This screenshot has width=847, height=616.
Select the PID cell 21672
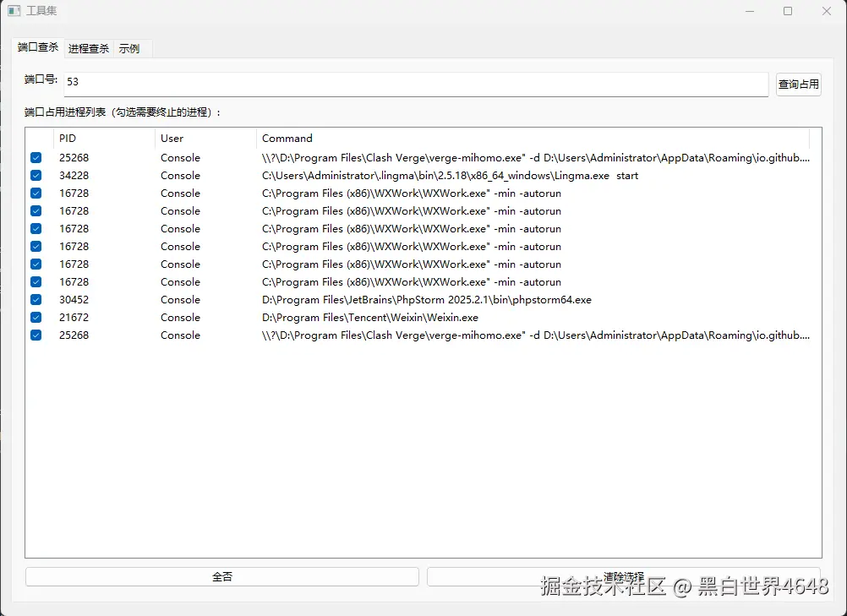click(74, 318)
